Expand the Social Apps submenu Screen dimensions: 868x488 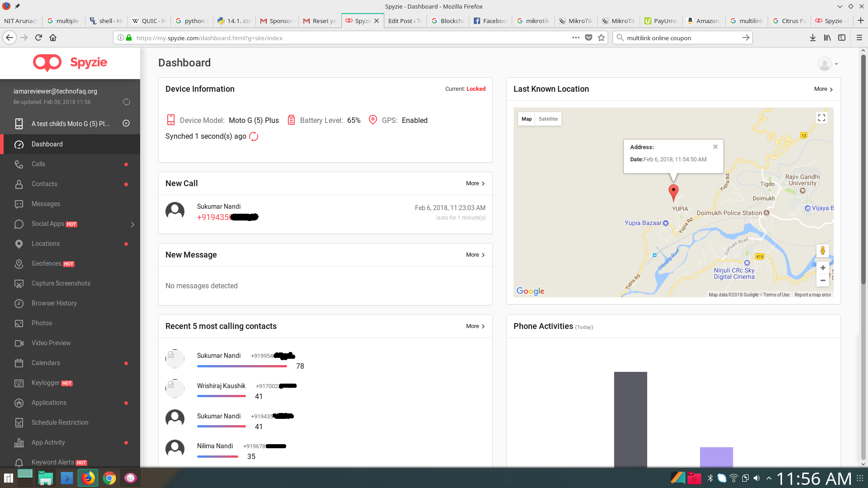[132, 225]
